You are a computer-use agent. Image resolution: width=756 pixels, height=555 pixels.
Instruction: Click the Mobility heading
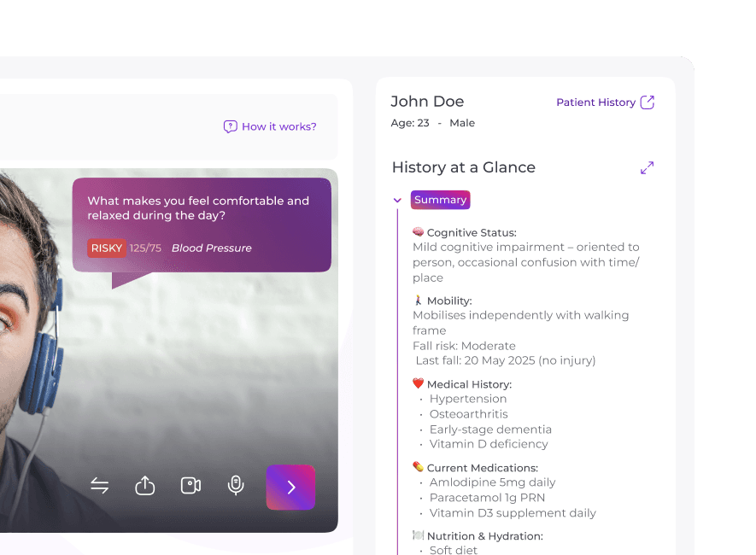[x=449, y=301]
